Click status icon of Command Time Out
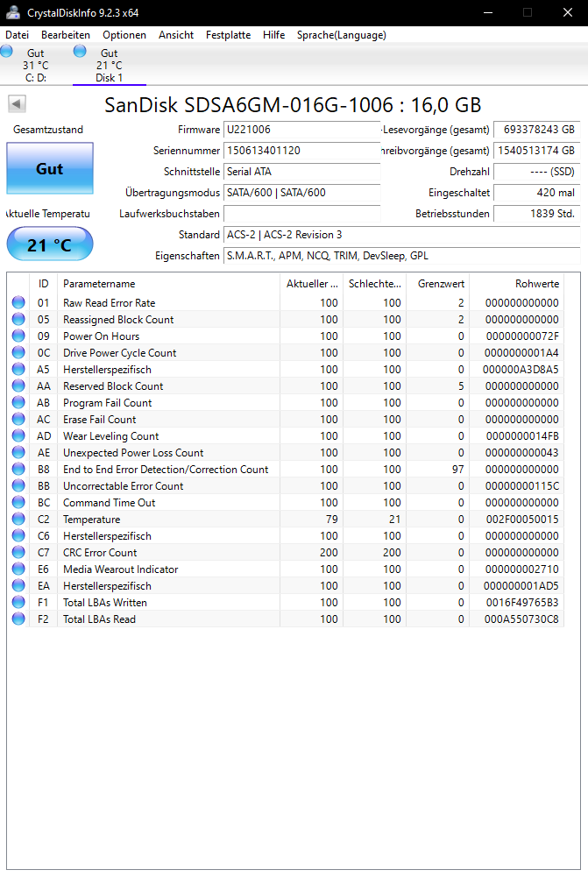 18,502
